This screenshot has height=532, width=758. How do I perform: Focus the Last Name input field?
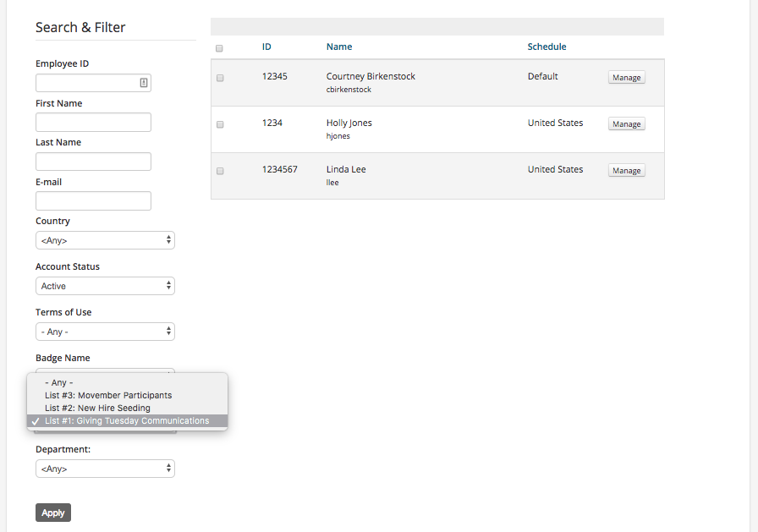[93, 162]
